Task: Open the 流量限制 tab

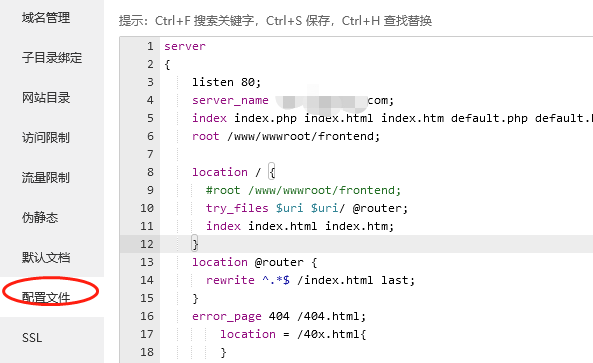Action: click(x=46, y=178)
